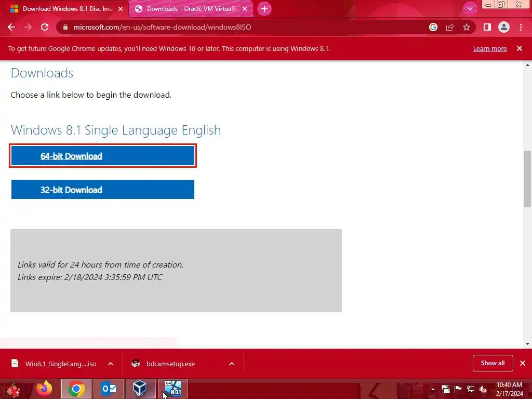Open a new tab with plus button

tap(264, 9)
